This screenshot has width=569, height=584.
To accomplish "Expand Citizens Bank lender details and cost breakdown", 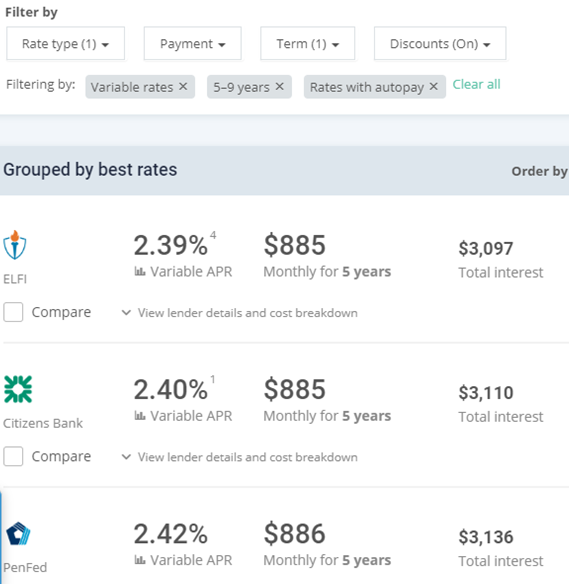I will pyautogui.click(x=240, y=457).
